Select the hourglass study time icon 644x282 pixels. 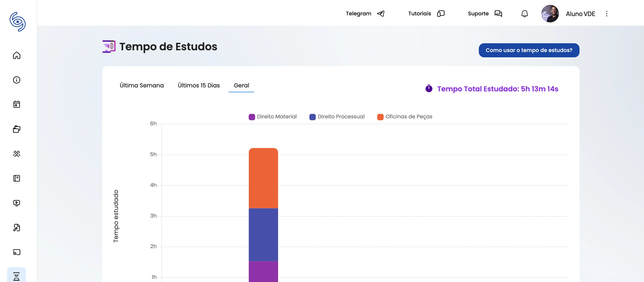[x=16, y=276]
